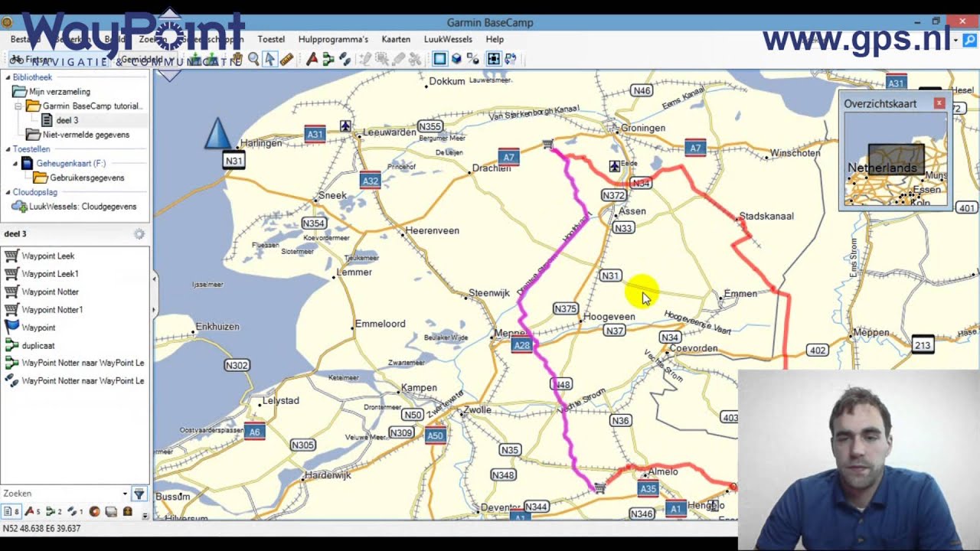Click the receive from device icon

pyautogui.click(x=213, y=59)
